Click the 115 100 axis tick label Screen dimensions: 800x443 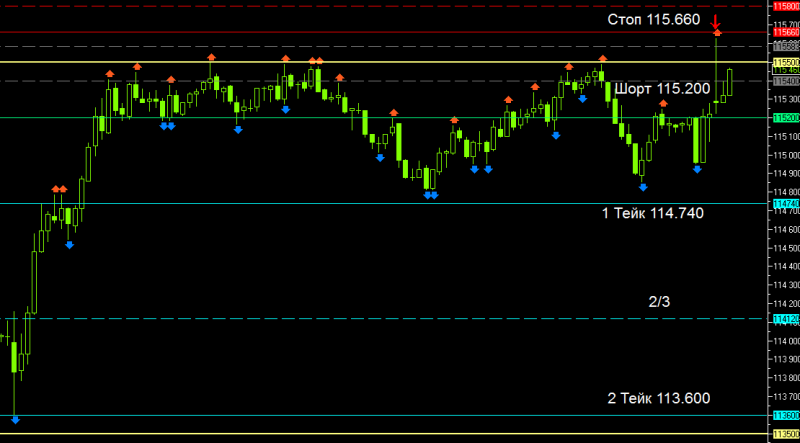point(787,136)
